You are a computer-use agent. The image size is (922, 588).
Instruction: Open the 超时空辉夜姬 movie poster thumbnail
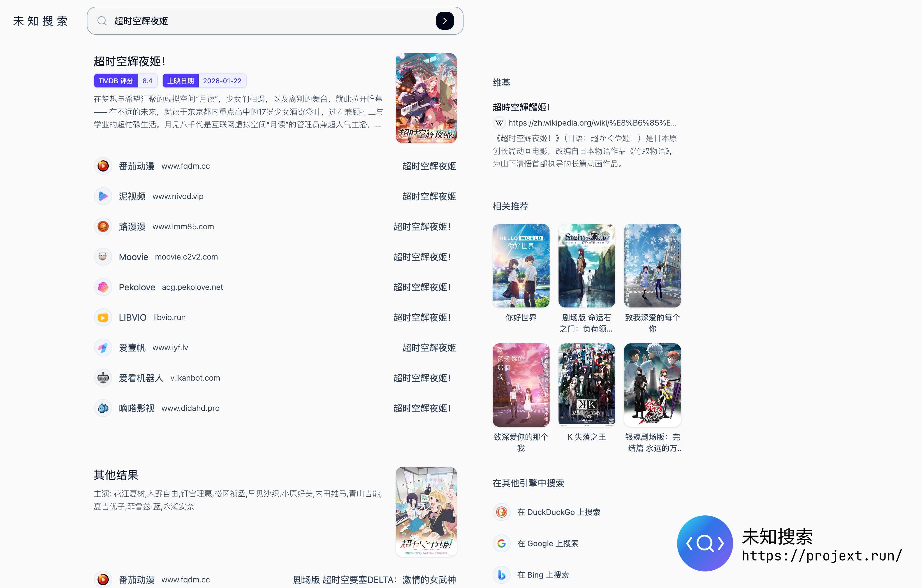point(426,98)
